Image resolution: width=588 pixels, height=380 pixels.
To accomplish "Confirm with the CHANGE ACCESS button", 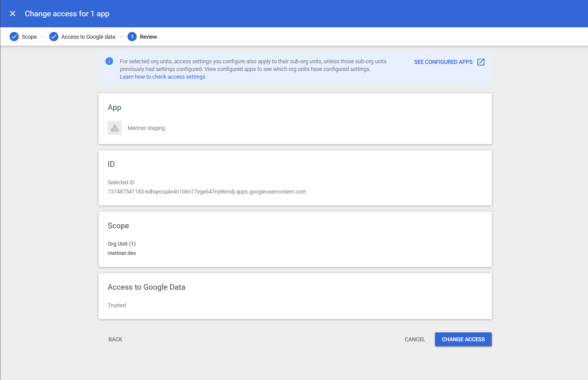I will pos(463,339).
